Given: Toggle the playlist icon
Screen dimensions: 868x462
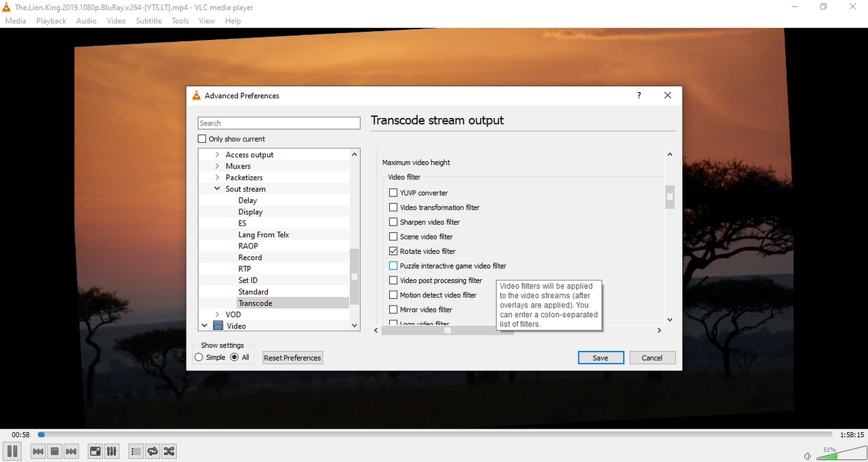Looking at the screenshot, I should pos(136,451).
